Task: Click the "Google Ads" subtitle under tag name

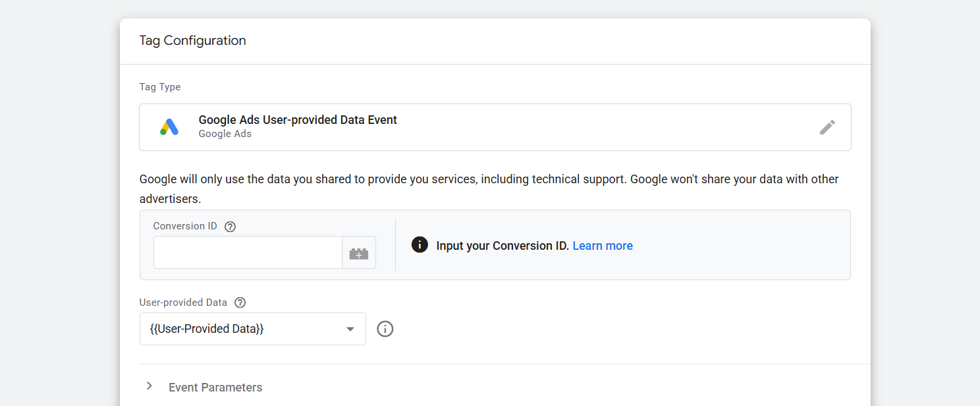Action: pyautogui.click(x=225, y=134)
